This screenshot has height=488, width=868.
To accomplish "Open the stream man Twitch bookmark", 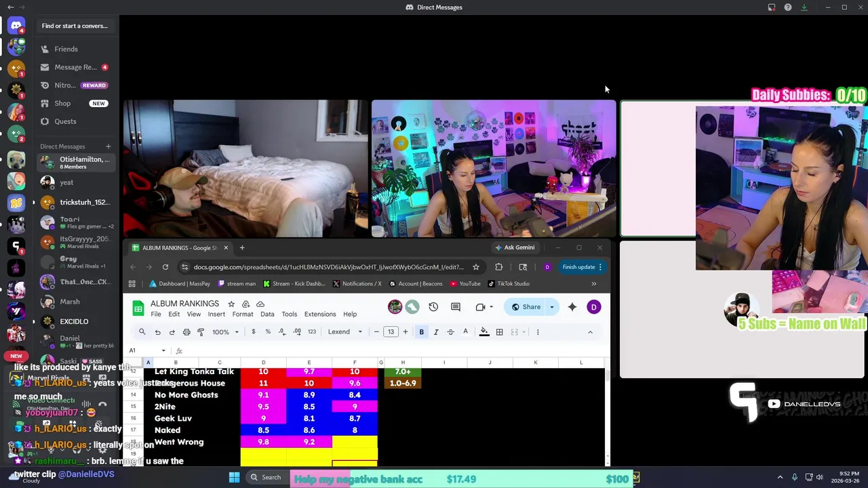I will 237,284.
